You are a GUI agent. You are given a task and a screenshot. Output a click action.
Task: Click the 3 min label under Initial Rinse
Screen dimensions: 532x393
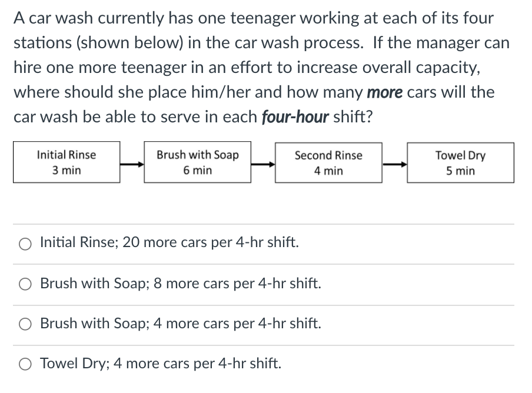pyautogui.click(x=66, y=170)
